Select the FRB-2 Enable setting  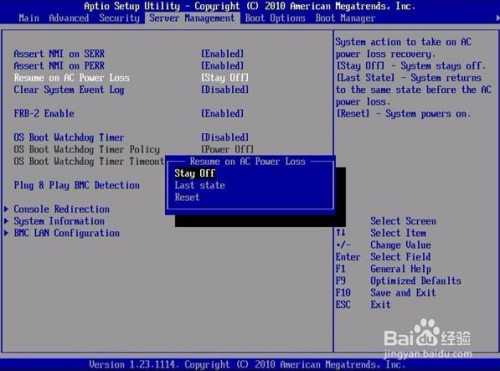(x=44, y=114)
